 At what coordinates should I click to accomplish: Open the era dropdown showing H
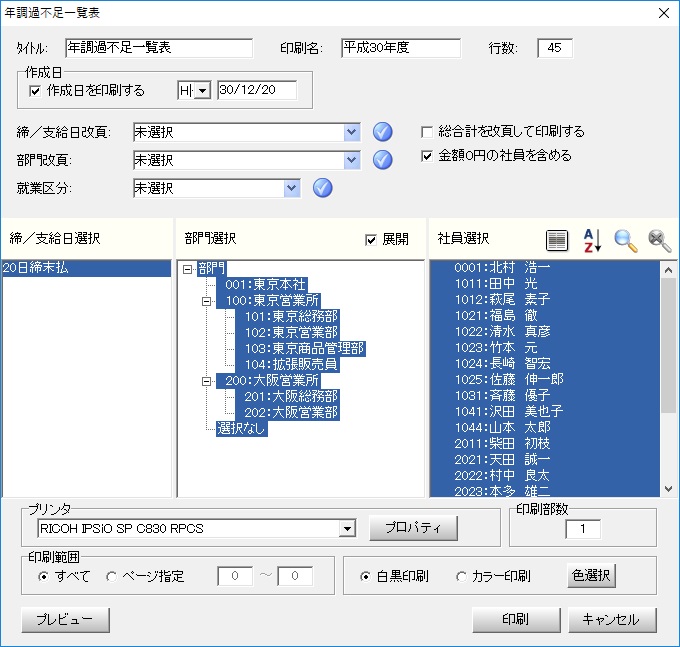pyautogui.click(x=202, y=91)
